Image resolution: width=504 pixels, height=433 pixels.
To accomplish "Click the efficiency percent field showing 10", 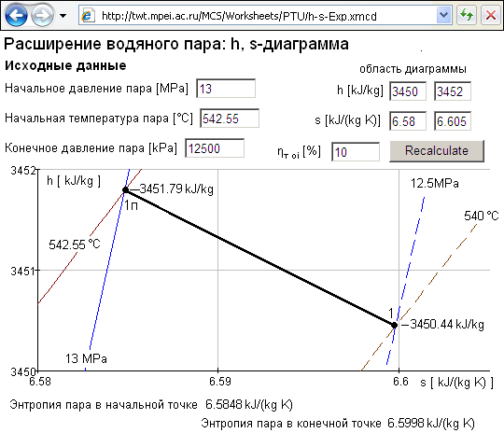I will [x=356, y=152].
